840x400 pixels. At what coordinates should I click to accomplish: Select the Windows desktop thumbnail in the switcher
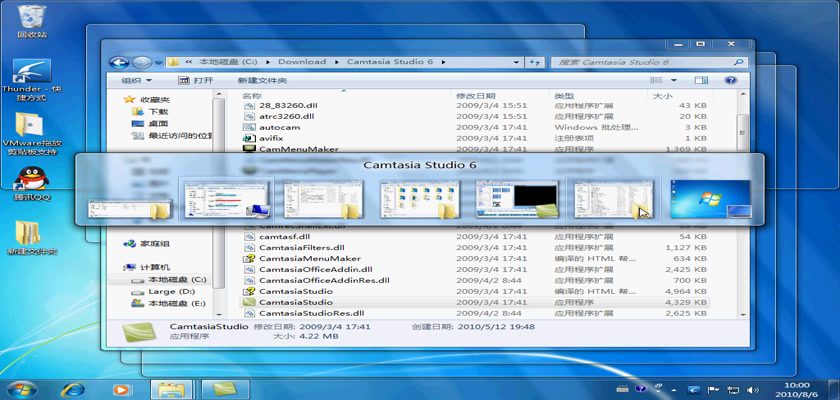pyautogui.click(x=711, y=198)
